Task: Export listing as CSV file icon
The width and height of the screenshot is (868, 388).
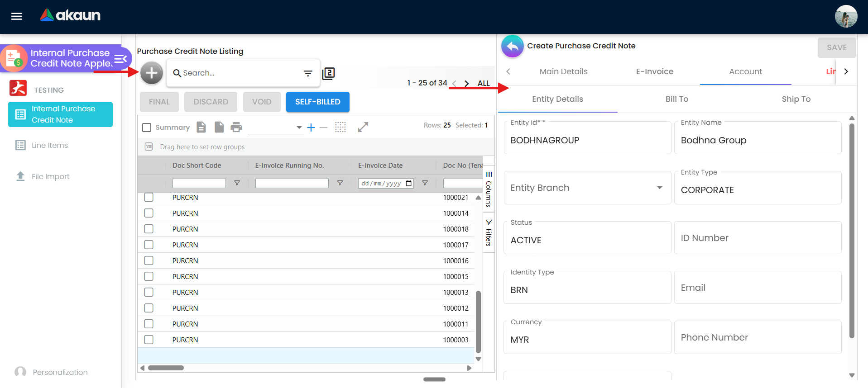Action: [219, 127]
